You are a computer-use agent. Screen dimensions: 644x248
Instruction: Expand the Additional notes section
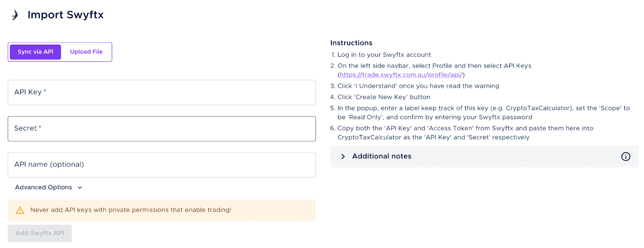(484, 156)
